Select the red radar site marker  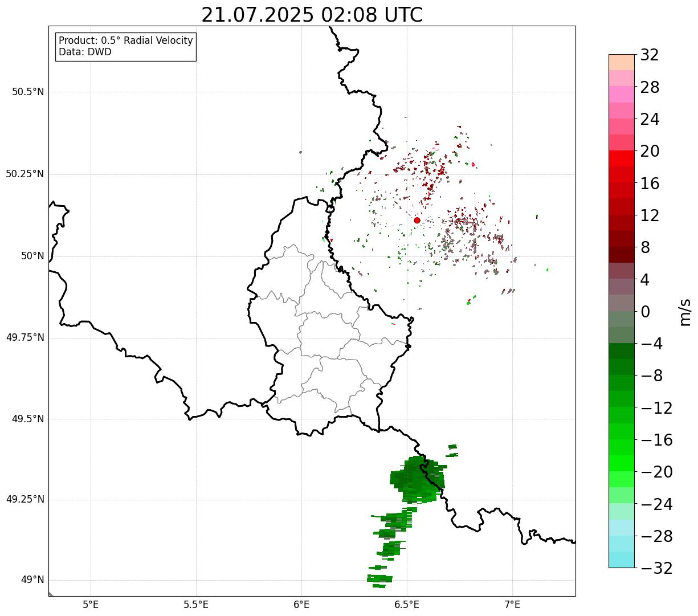click(x=417, y=220)
